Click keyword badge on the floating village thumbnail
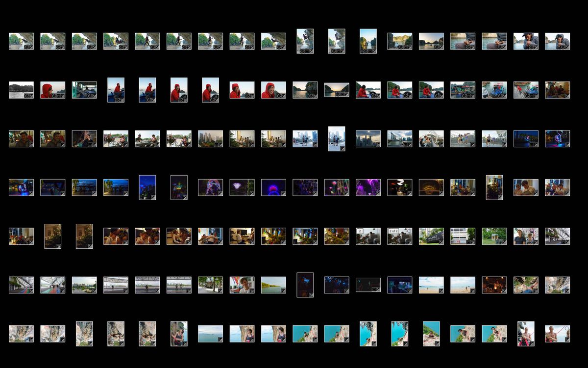The height and width of the screenshot is (368, 588). coord(464,96)
